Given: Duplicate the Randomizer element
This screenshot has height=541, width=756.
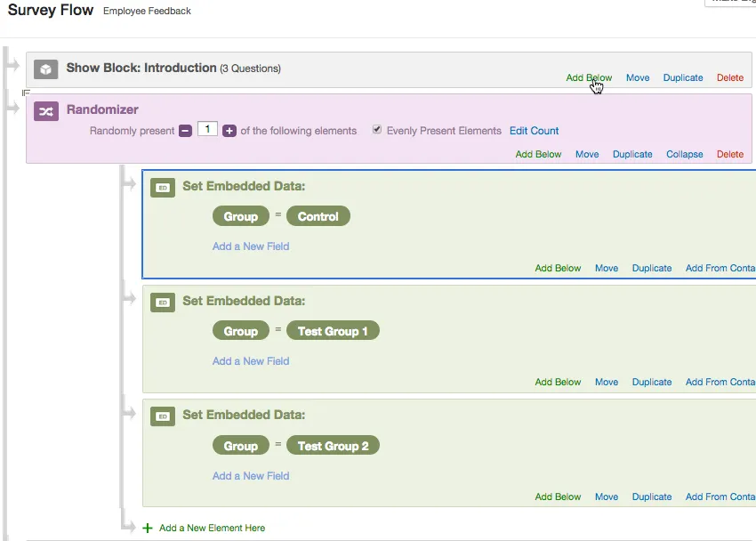Looking at the screenshot, I should point(632,154).
